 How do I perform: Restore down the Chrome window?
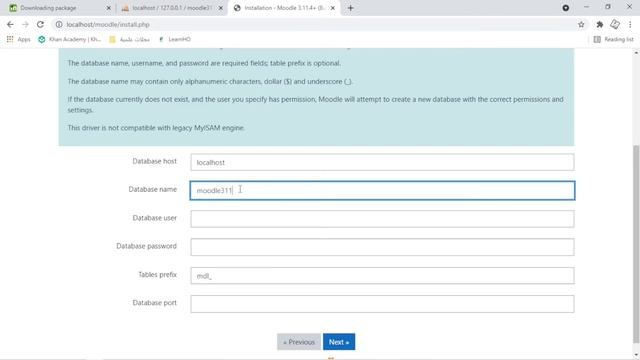608,7
